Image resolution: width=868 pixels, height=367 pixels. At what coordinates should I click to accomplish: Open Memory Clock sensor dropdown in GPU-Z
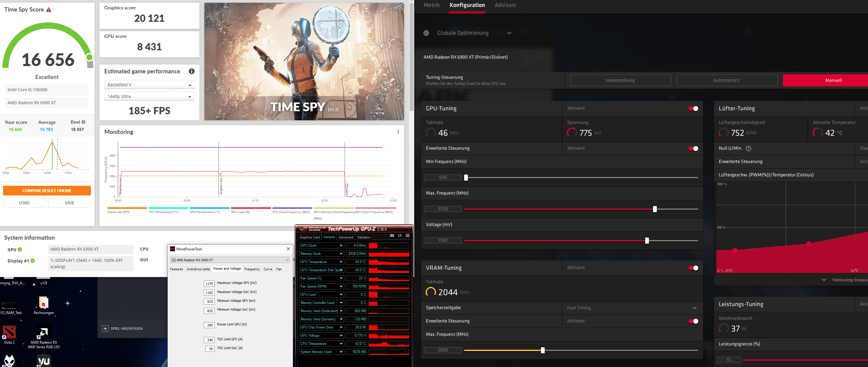pyautogui.click(x=341, y=254)
